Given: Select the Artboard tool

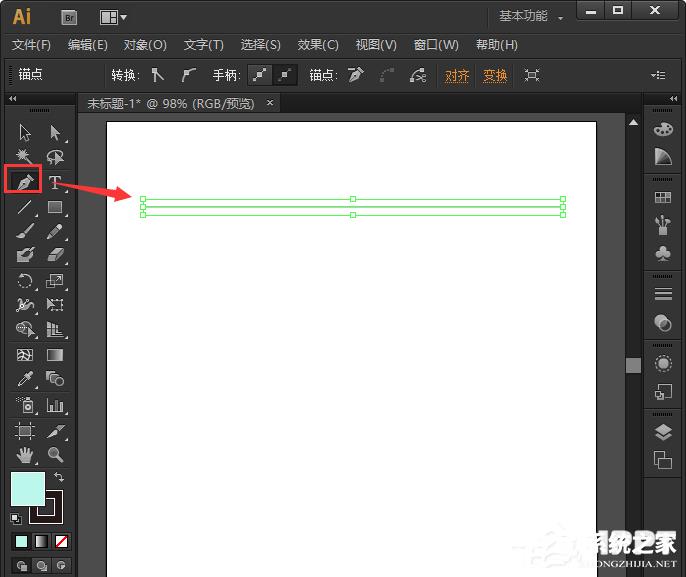Looking at the screenshot, I should tap(24, 431).
